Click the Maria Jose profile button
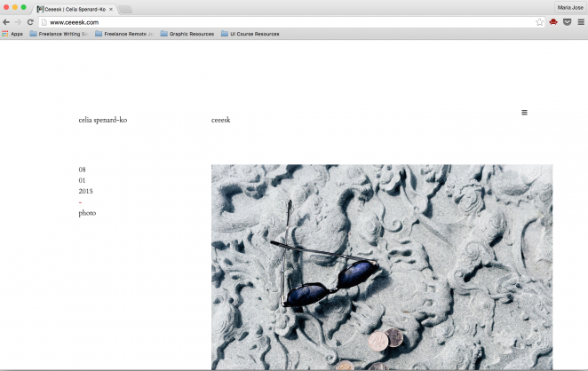 tap(570, 7)
